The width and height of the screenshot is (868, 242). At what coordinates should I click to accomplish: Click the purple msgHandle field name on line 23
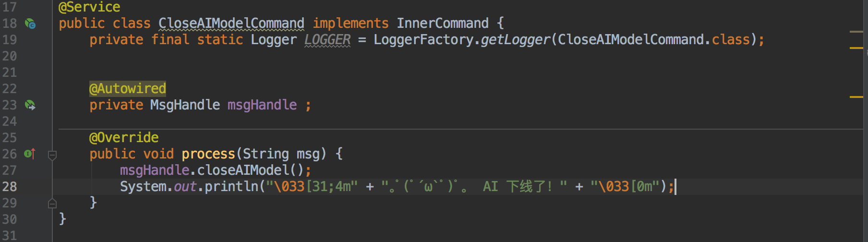tap(262, 105)
